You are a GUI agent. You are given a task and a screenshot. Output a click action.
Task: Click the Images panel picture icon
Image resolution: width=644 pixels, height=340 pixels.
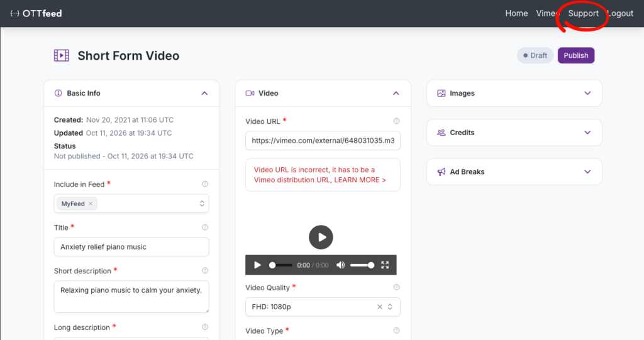(x=441, y=93)
